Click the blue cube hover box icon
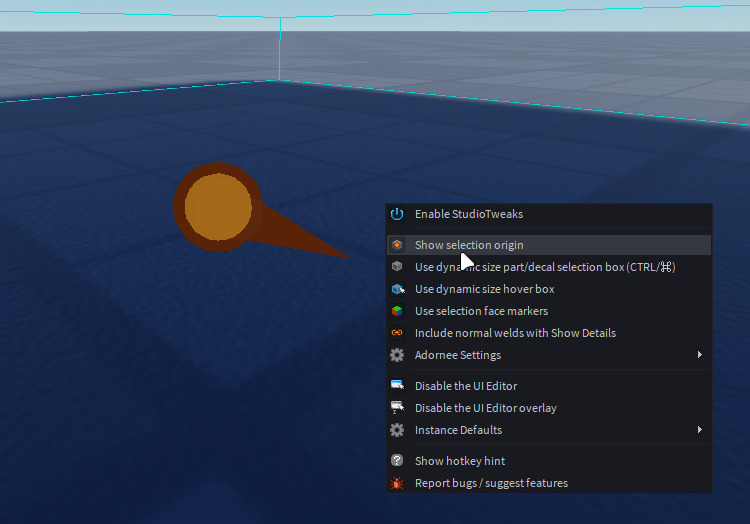 [x=397, y=289]
